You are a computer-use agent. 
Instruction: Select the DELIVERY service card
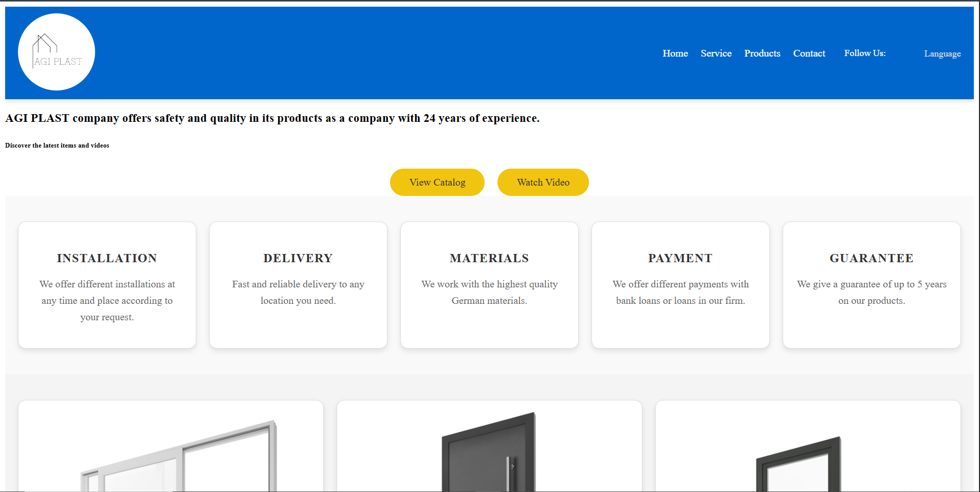pos(298,285)
